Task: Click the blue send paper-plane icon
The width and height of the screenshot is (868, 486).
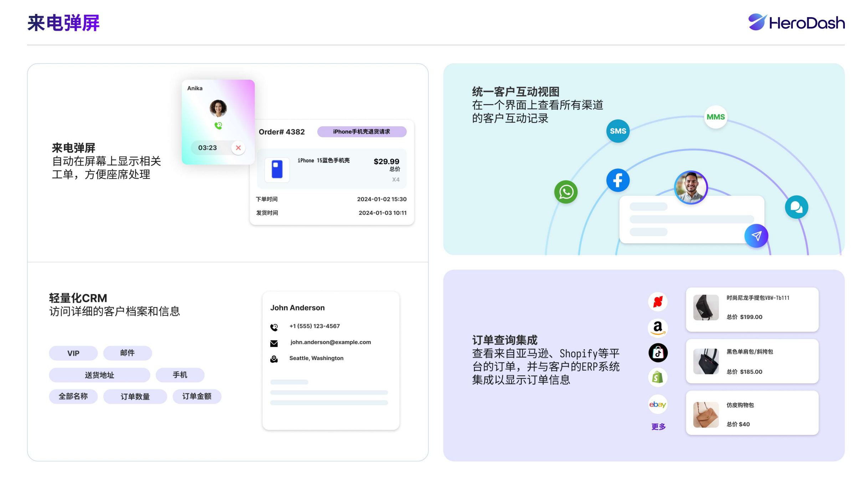Action: coord(756,236)
